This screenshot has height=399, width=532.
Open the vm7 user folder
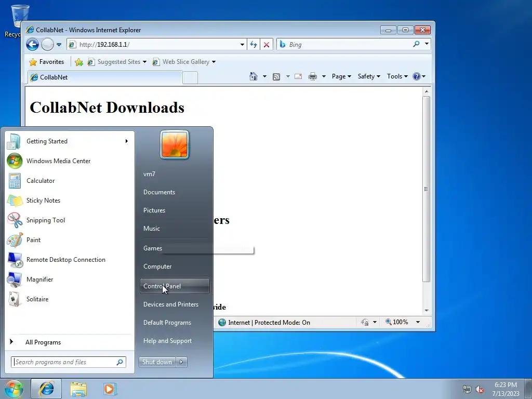click(x=175, y=174)
